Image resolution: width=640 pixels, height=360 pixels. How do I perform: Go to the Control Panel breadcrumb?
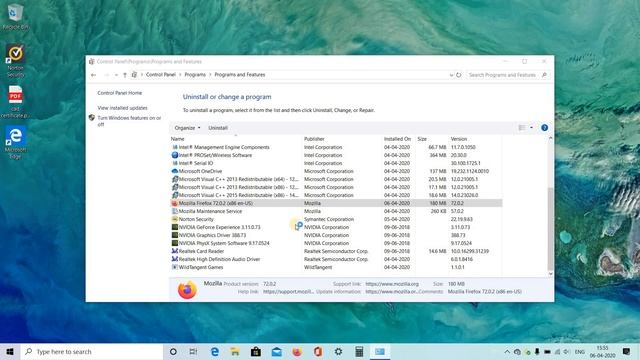click(x=161, y=75)
